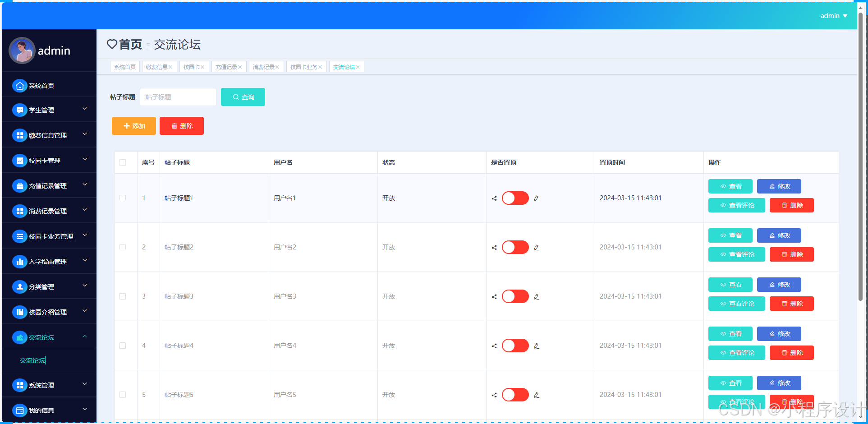Click the red 删除 button above the table
Screen dimensions: 868x424
coord(182,126)
